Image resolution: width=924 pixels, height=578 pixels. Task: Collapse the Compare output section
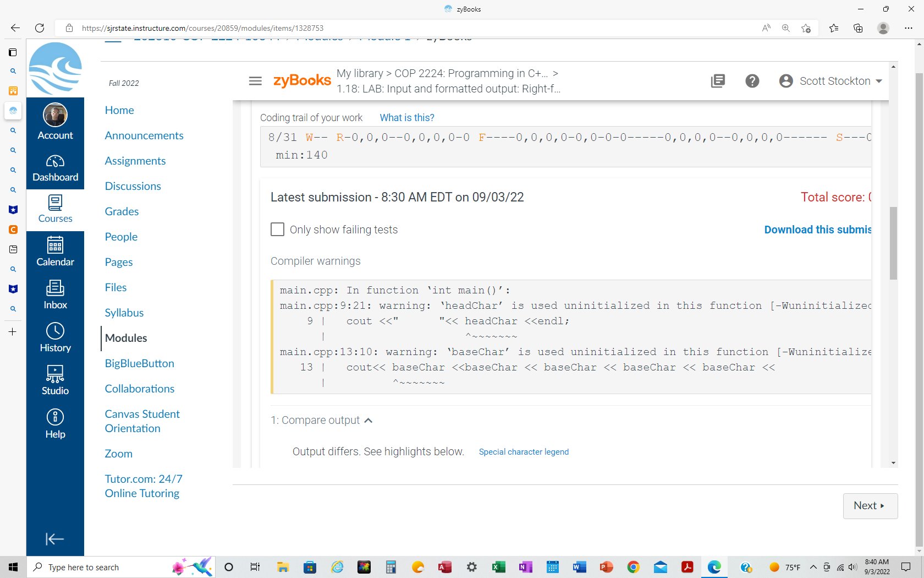[322, 421]
